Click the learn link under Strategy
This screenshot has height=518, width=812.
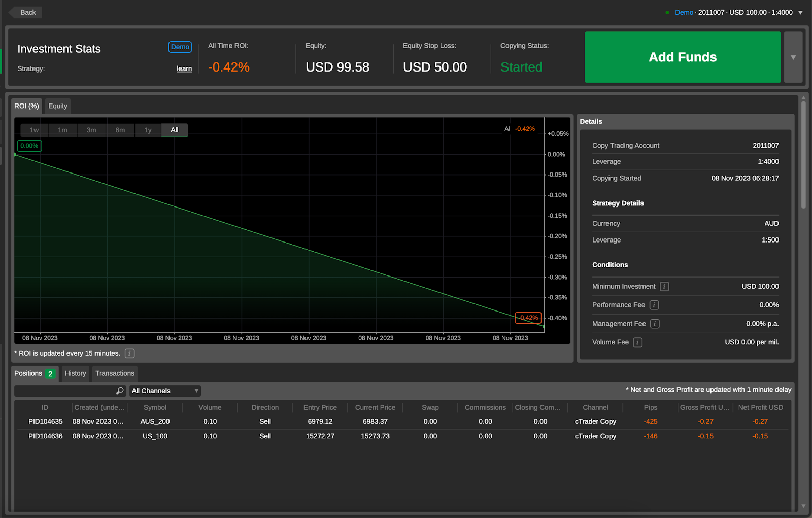coord(184,68)
